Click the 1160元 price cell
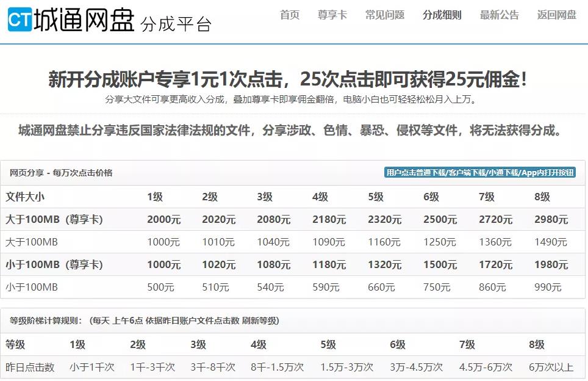Viewport: 588px width, 381px height. 384,242
